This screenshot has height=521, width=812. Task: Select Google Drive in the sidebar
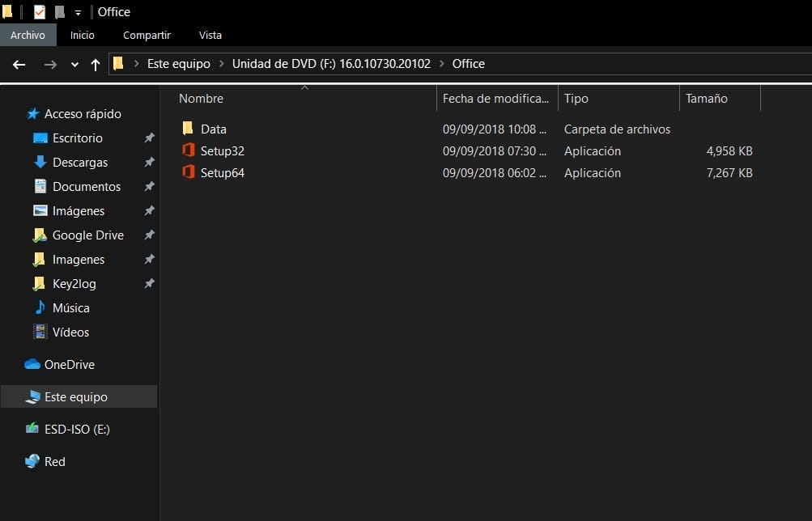point(87,235)
